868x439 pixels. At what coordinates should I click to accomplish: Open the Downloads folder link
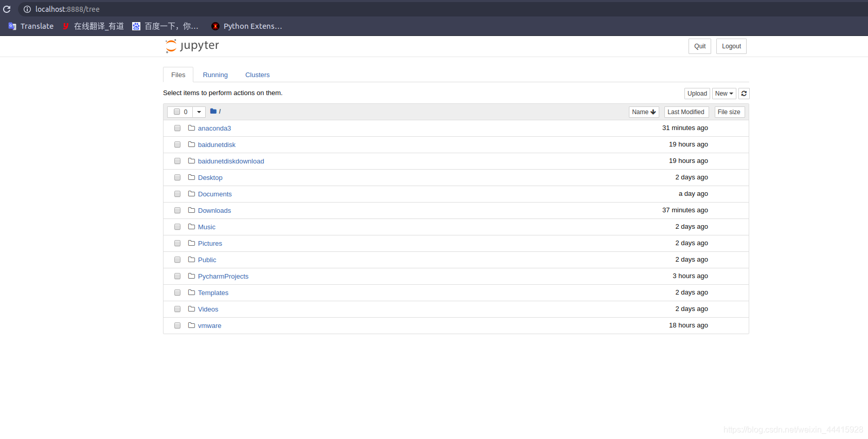pyautogui.click(x=214, y=211)
